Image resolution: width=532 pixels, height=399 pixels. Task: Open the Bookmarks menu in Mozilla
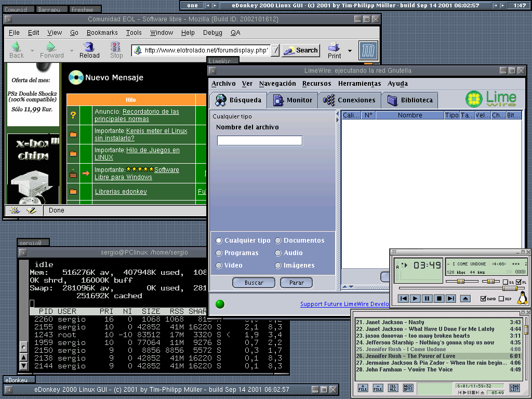[102, 32]
